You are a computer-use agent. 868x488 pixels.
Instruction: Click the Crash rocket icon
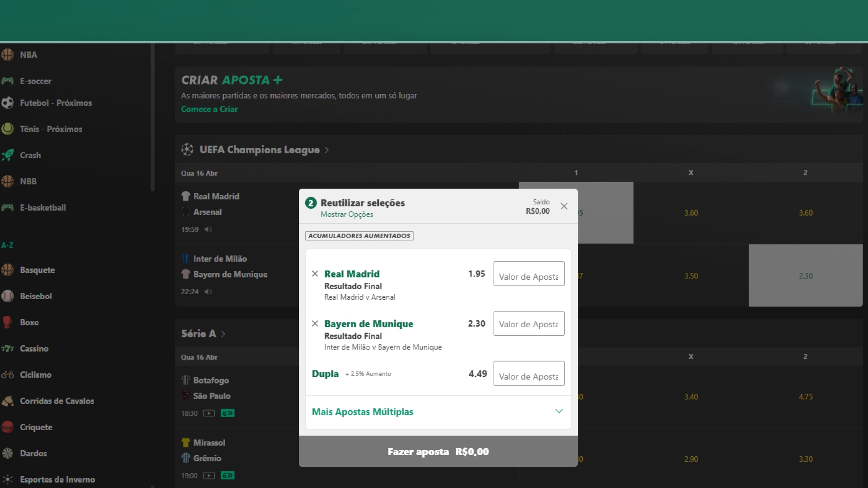(7, 155)
